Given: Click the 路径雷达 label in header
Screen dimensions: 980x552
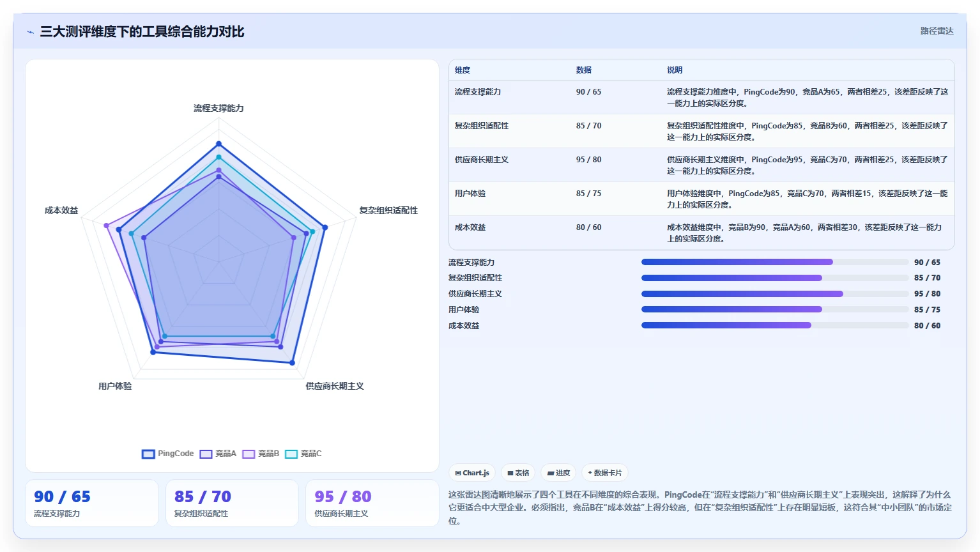Looking at the screenshot, I should click(937, 31).
